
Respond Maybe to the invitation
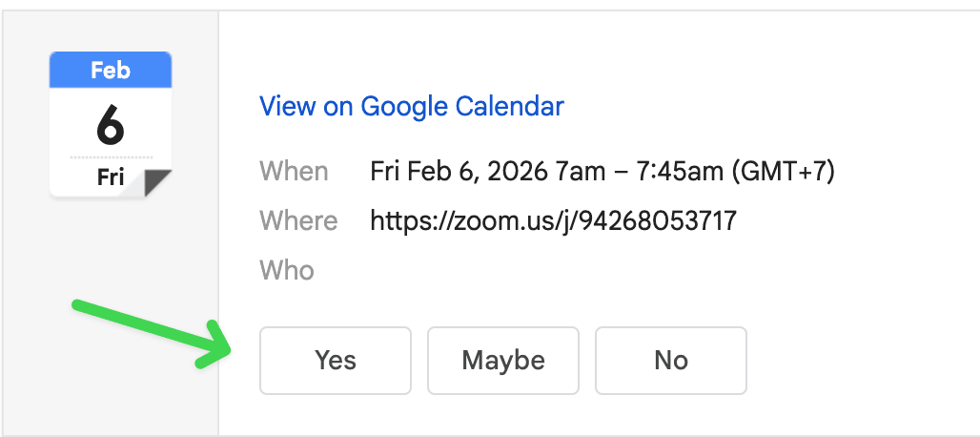click(503, 361)
